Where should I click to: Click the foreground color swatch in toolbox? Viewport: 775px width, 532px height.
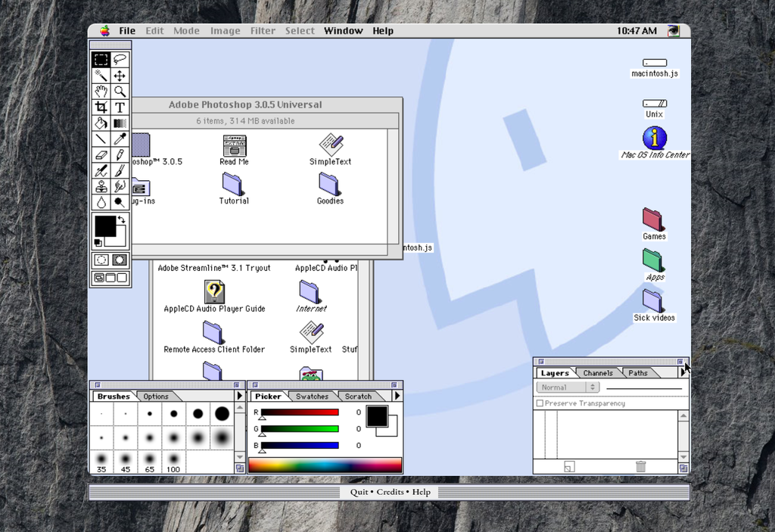click(x=104, y=226)
